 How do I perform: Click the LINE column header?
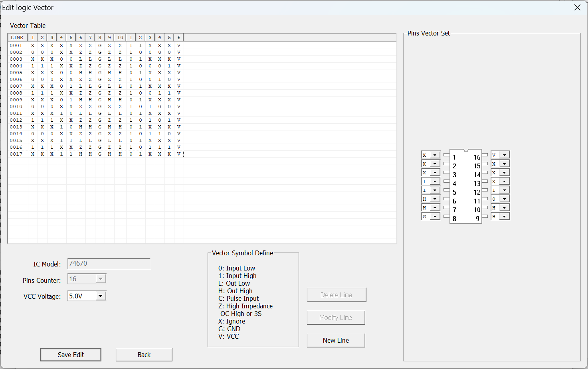click(17, 37)
